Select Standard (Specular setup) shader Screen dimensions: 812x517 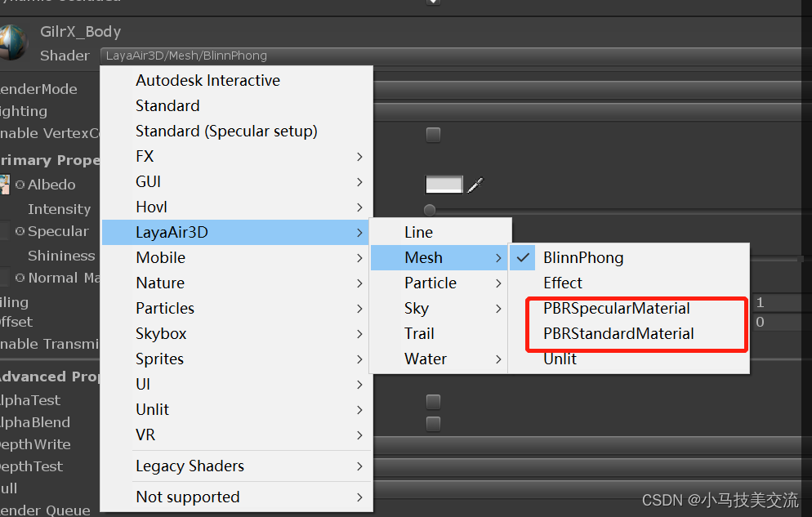[237, 131]
